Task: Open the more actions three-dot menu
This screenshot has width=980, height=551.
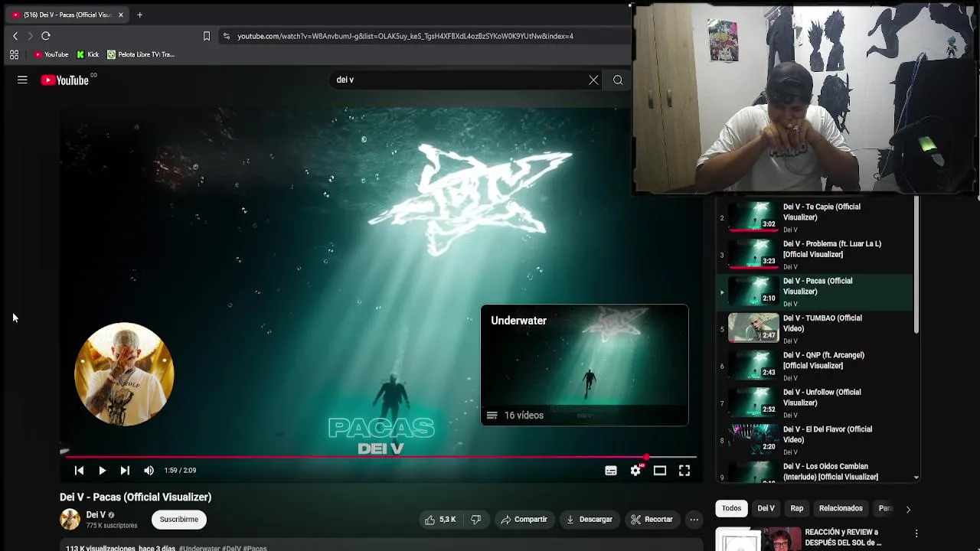Action: point(694,520)
